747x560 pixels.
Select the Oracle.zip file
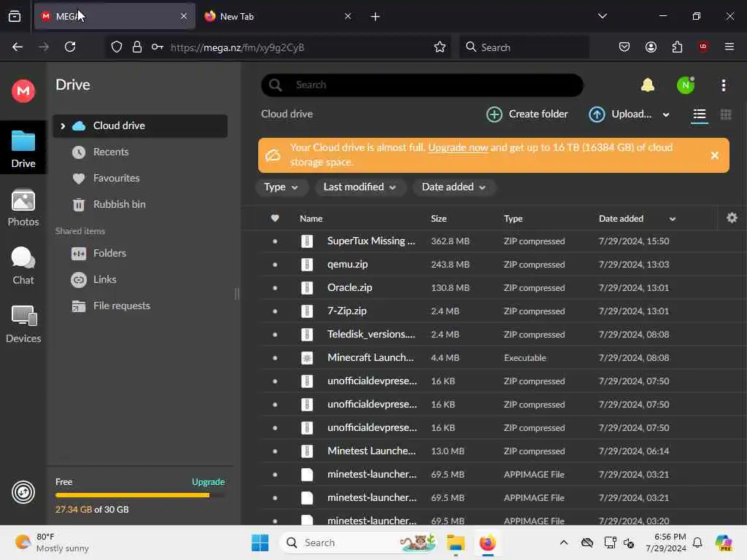(493, 287)
